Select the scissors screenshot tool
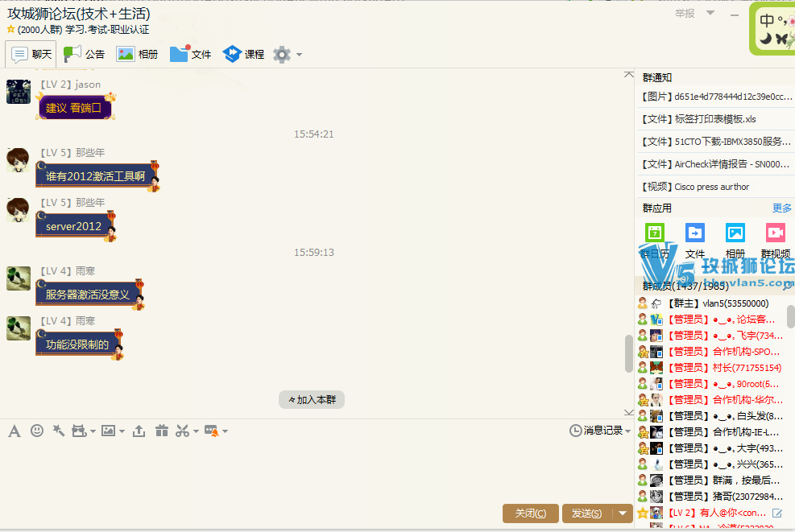795x532 pixels. tap(183, 431)
